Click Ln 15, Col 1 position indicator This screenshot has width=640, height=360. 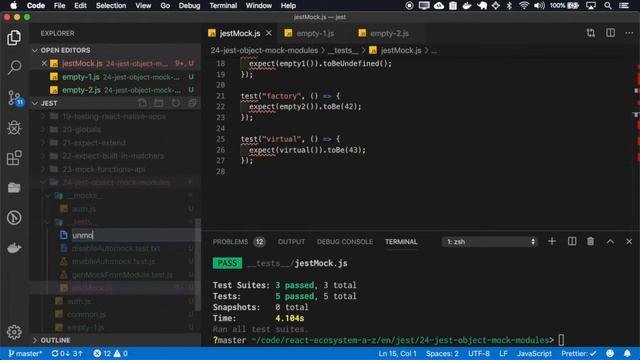397,353
